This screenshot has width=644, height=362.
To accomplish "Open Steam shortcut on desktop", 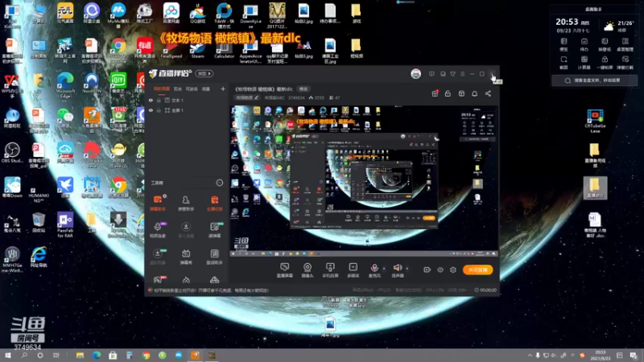I will [197, 51].
